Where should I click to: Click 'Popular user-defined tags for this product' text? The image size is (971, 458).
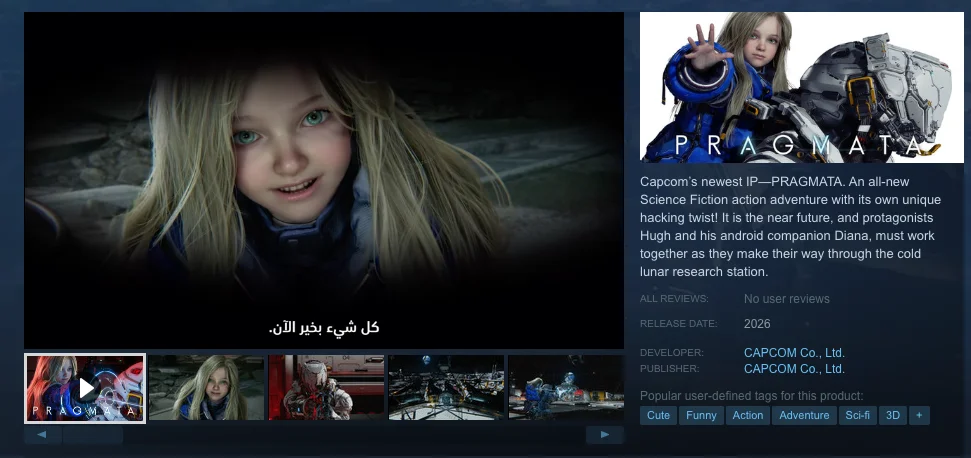pyautogui.click(x=751, y=396)
